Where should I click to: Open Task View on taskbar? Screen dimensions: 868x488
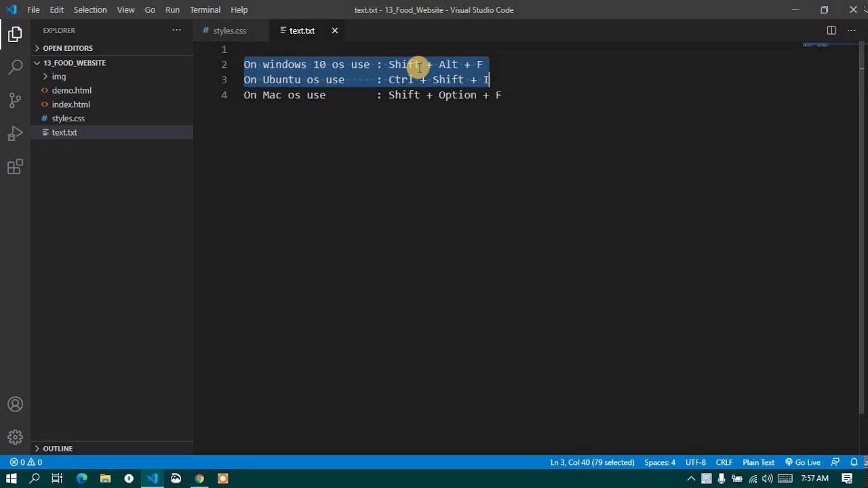(x=57, y=479)
